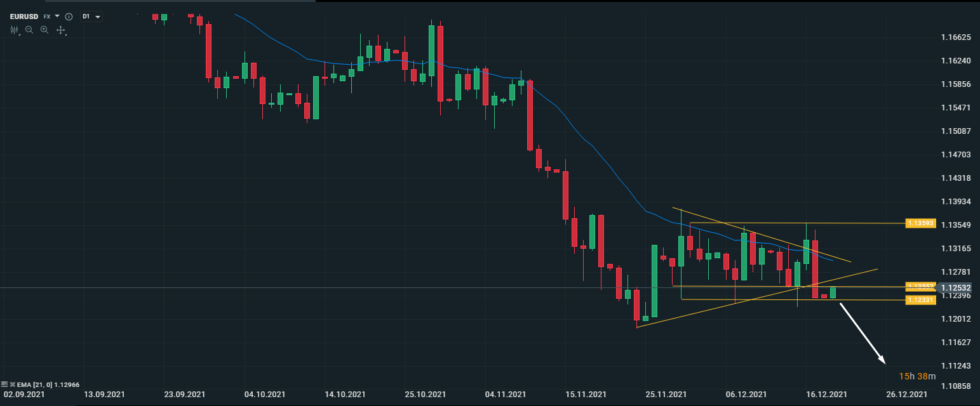Click the zoom in magnifier icon

44,30
